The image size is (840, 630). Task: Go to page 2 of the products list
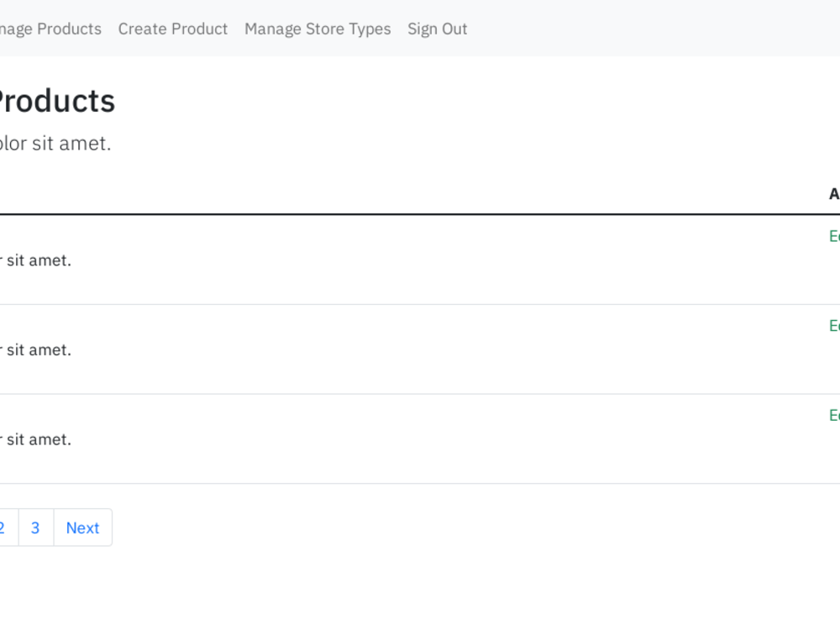click(3, 528)
